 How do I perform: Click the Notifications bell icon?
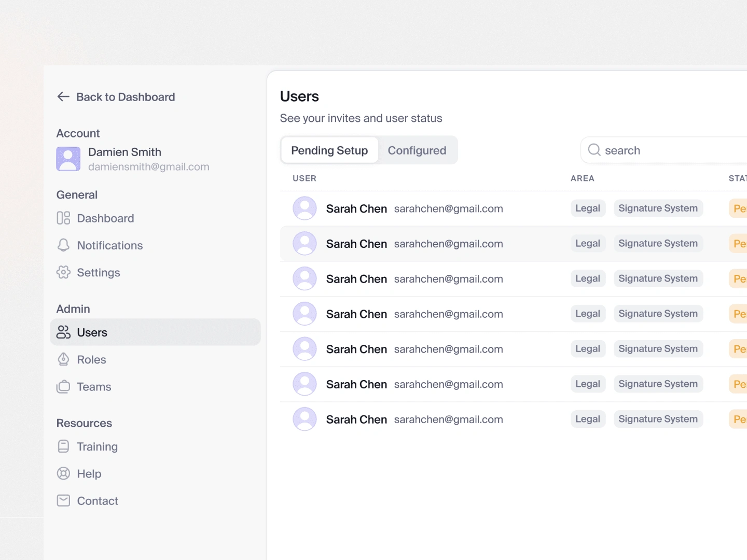point(63,245)
